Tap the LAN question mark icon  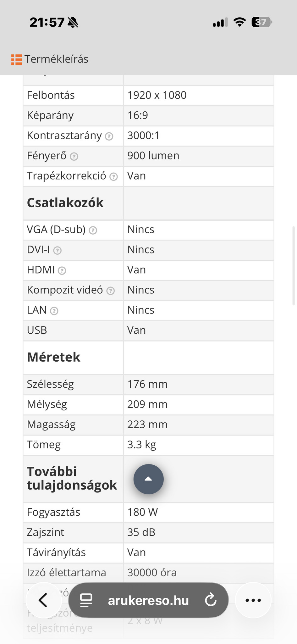coord(54,311)
